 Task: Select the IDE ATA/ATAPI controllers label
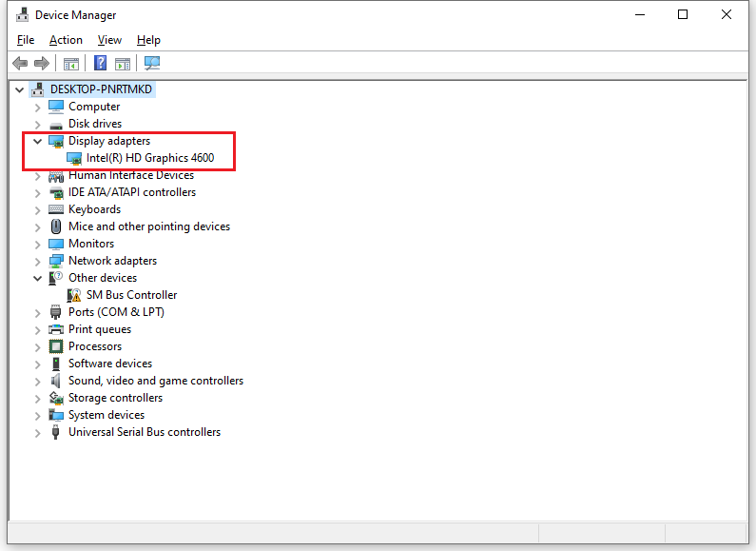132,192
